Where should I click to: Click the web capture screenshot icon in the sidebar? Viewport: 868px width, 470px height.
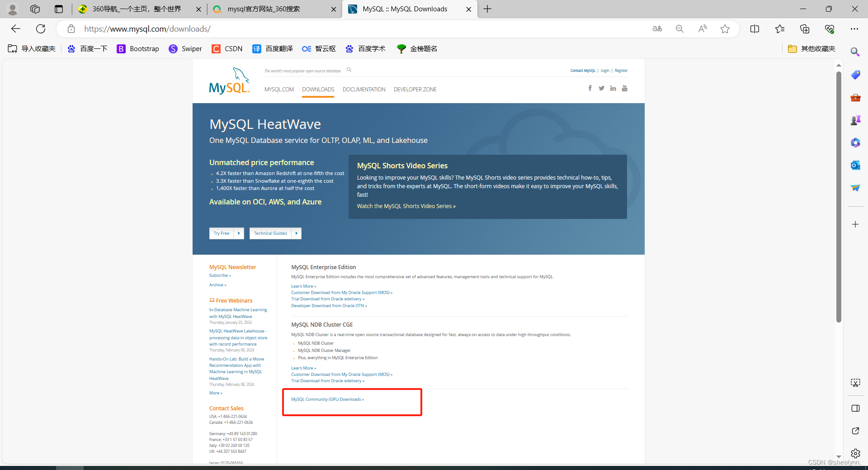[855, 383]
